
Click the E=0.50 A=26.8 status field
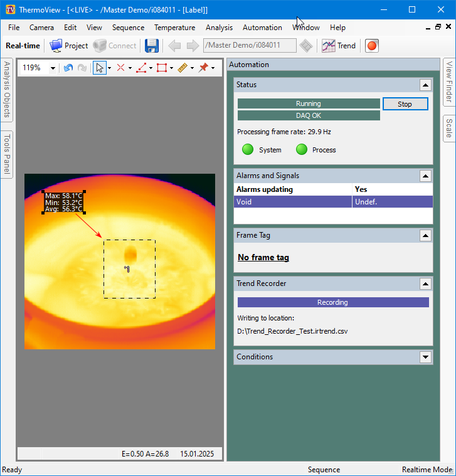[146, 454]
